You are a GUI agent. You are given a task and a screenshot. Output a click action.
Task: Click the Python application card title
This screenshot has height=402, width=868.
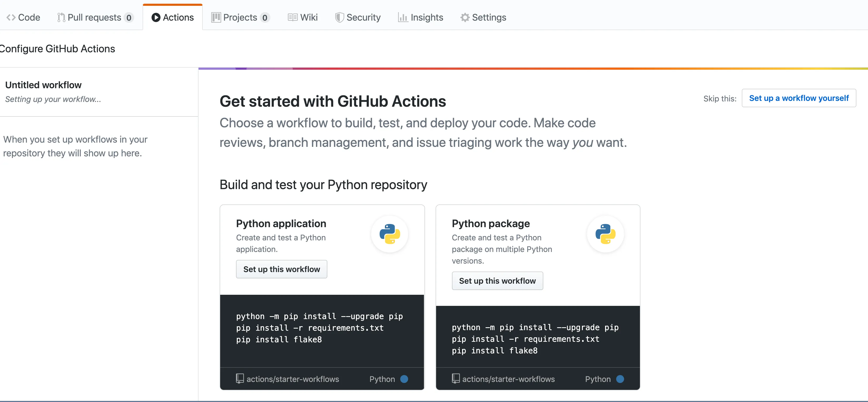pyautogui.click(x=281, y=224)
